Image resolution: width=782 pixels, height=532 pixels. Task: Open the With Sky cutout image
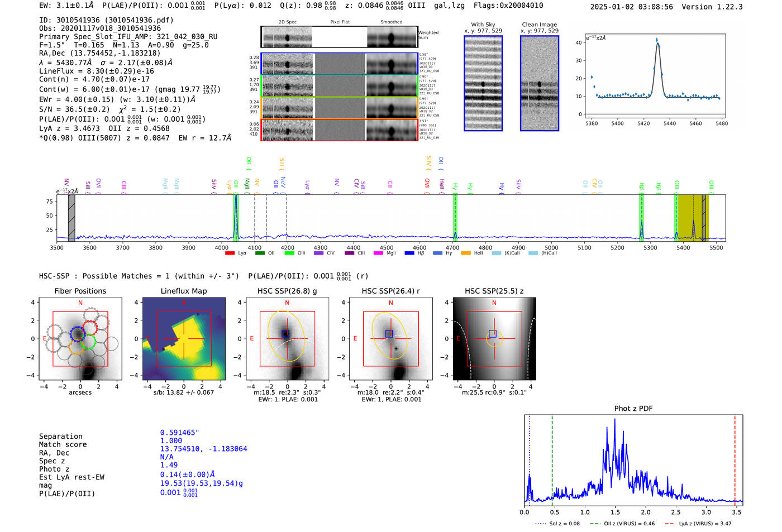coord(483,83)
